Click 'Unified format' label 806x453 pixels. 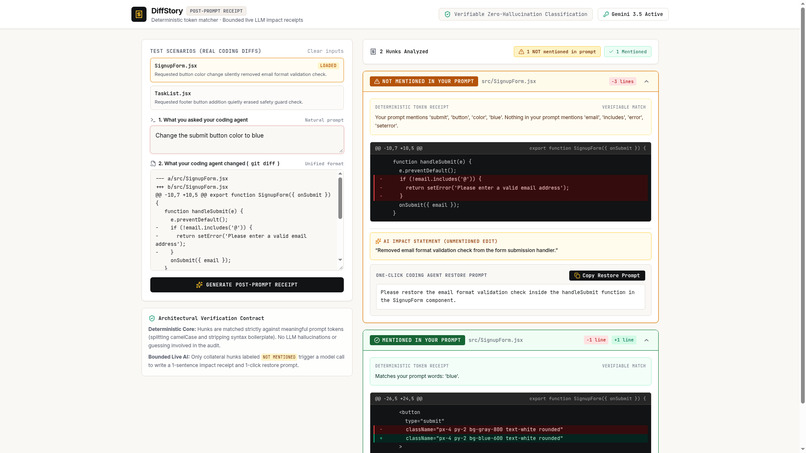pyautogui.click(x=324, y=164)
